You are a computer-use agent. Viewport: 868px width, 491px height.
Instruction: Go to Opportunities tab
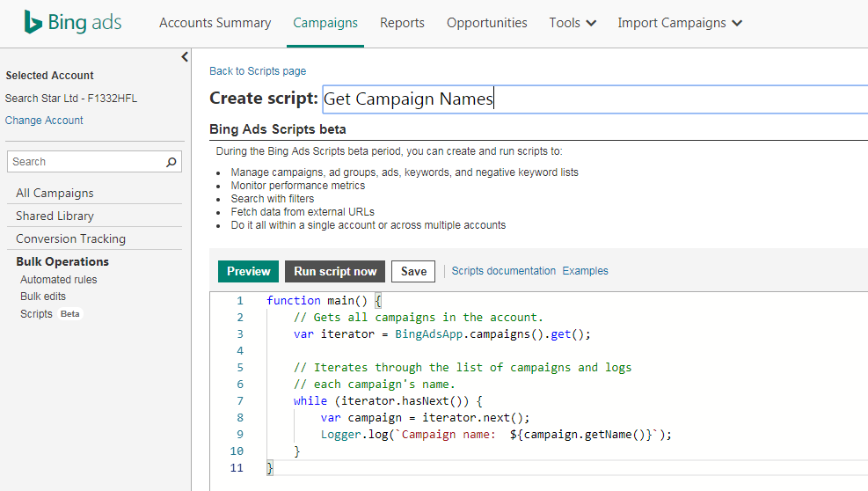[487, 23]
